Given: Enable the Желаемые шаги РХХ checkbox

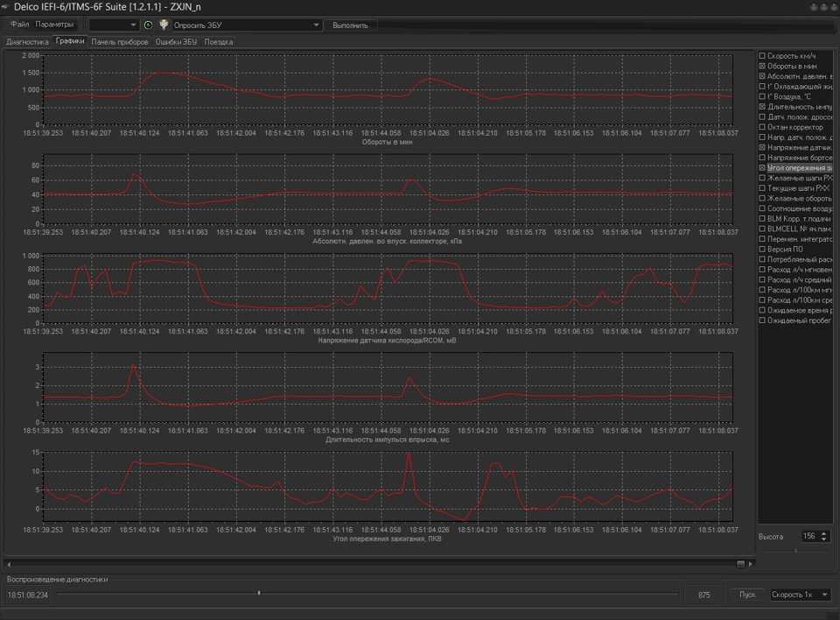Looking at the screenshot, I should coord(762,178).
